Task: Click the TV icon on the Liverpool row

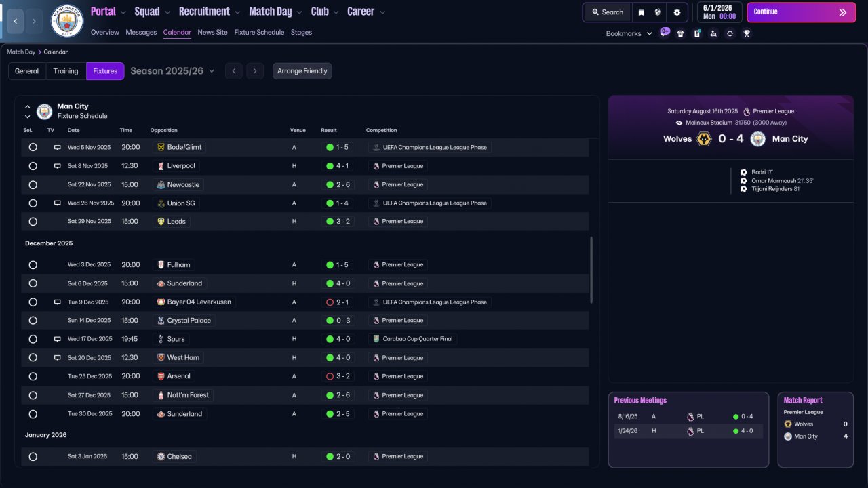Action: click(x=58, y=166)
